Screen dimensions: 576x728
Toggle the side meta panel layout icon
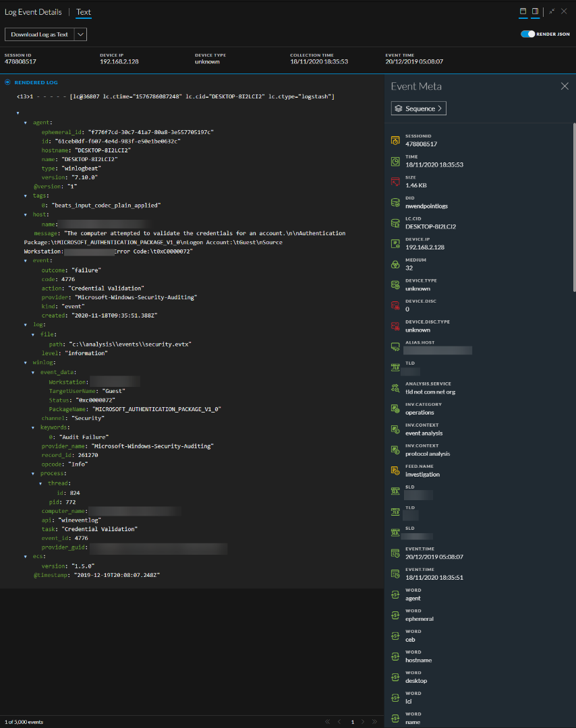[535, 11]
